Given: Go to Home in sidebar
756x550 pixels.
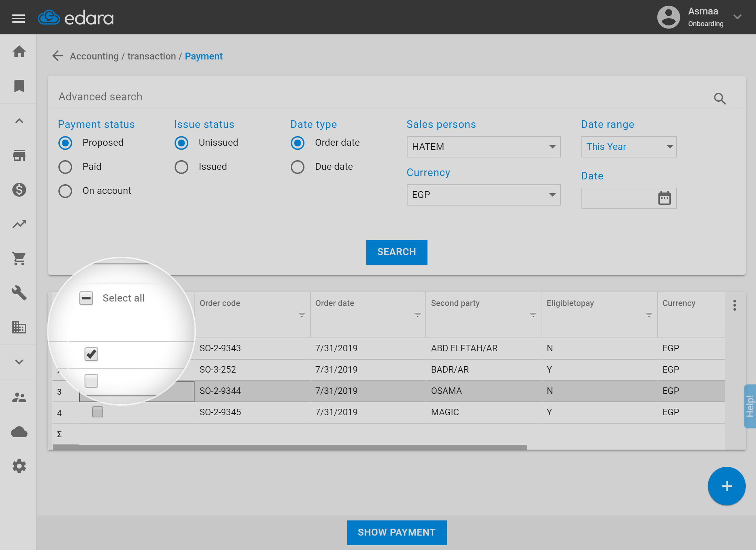Looking at the screenshot, I should click(x=19, y=52).
